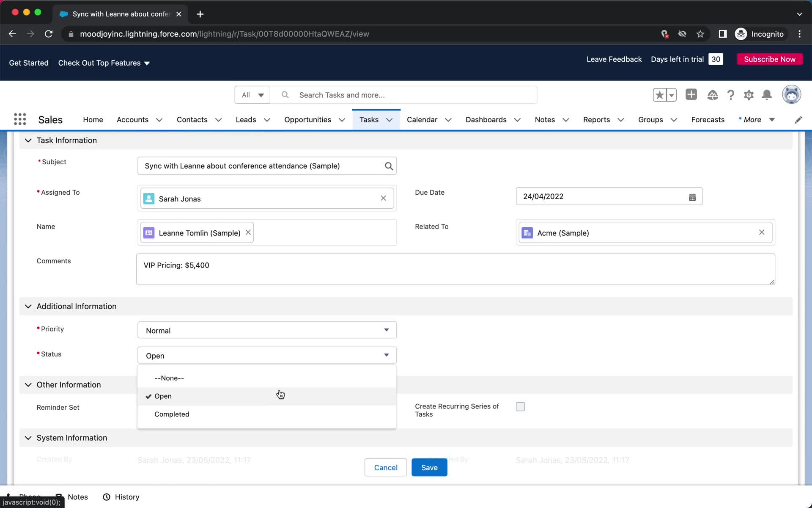Close the Sync with Leanne browser tab
812x508 pixels.
[179, 14]
